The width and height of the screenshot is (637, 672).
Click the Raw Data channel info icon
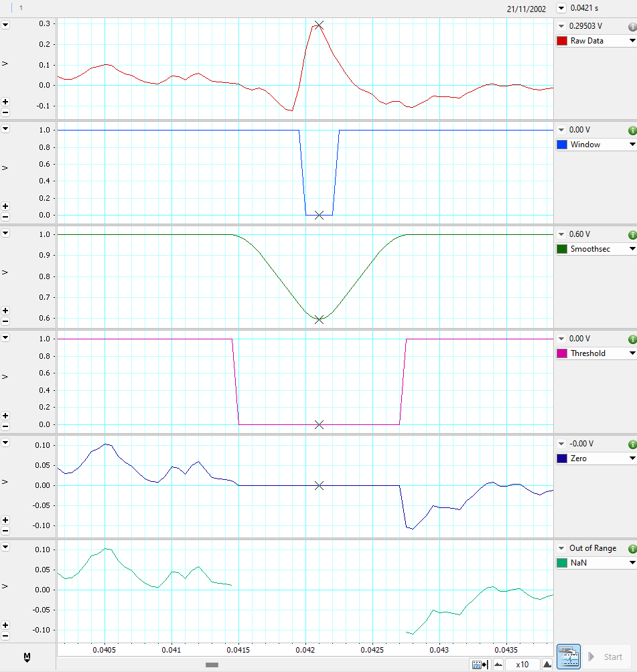pyautogui.click(x=632, y=27)
